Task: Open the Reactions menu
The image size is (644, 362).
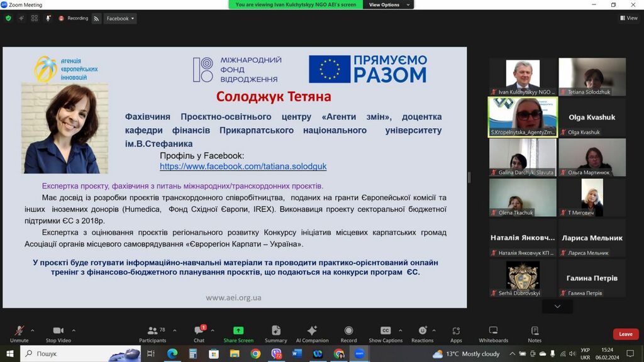Action: pyautogui.click(x=422, y=334)
